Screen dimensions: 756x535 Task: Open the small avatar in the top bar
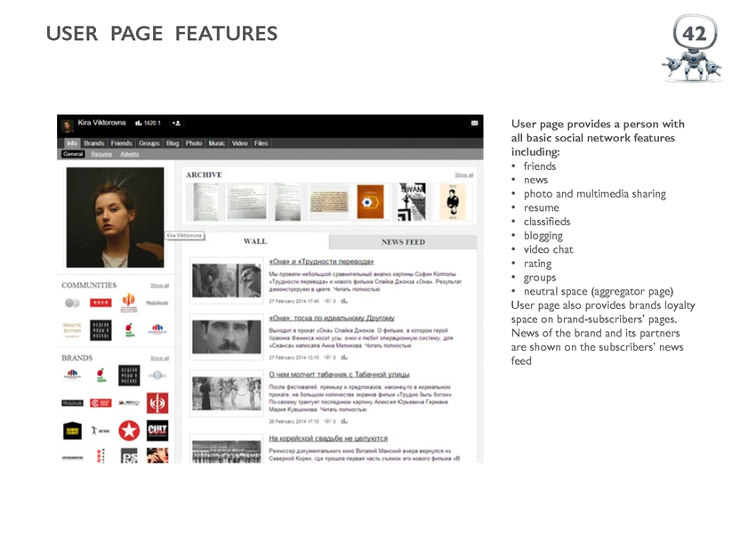[68, 126]
